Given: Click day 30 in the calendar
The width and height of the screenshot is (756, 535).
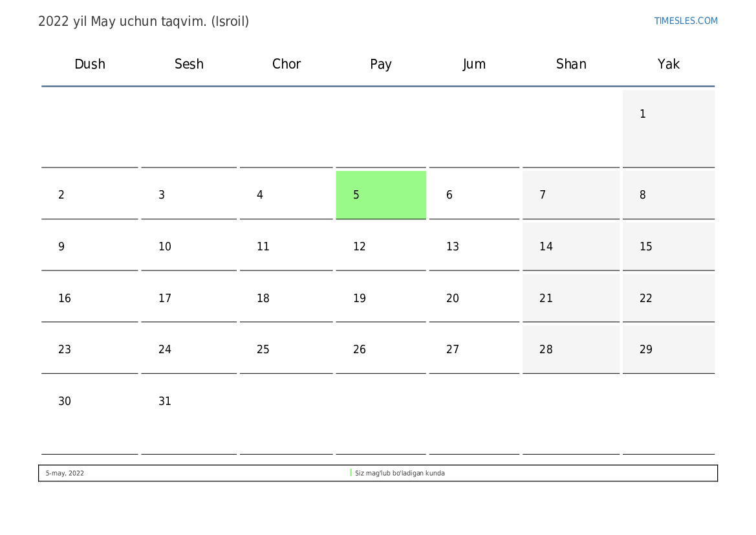Looking at the screenshot, I should [x=90, y=415].
